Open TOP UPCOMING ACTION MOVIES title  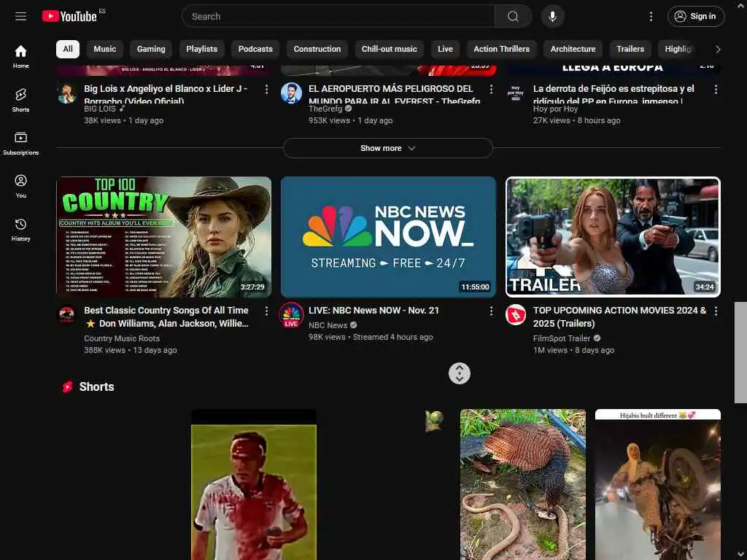(x=620, y=317)
